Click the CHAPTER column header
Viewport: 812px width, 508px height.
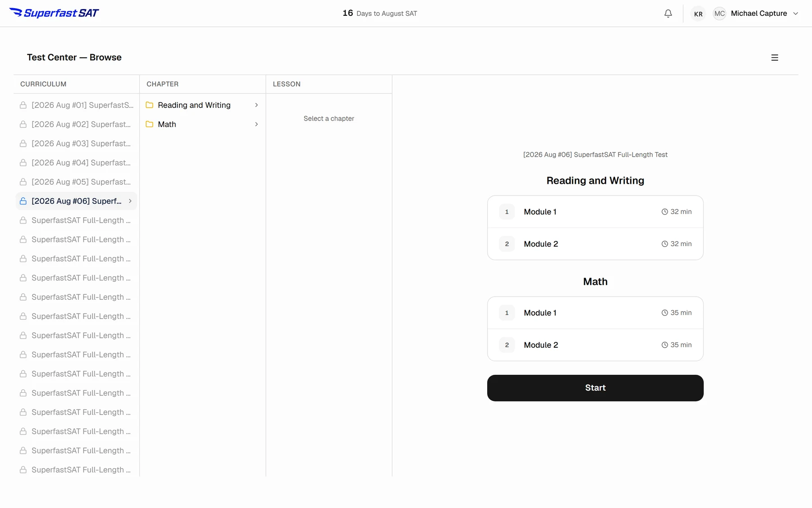point(162,84)
